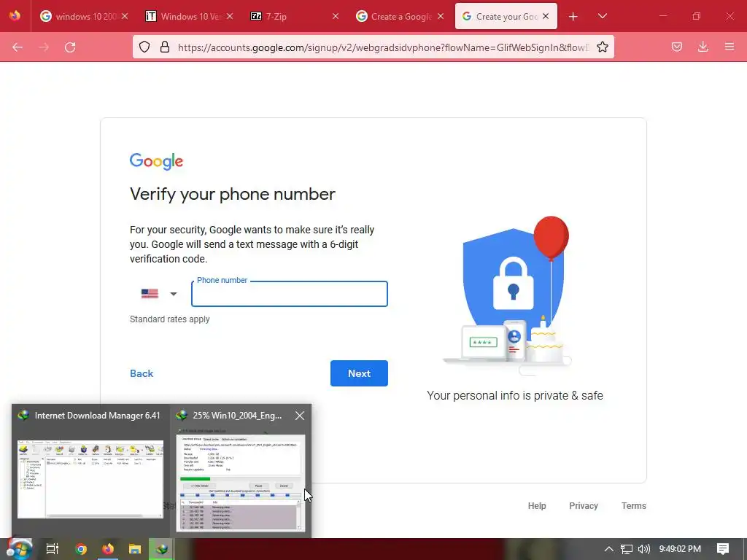747x560 pixels.
Task: Open Firefox downloads panel
Action: coord(703,47)
